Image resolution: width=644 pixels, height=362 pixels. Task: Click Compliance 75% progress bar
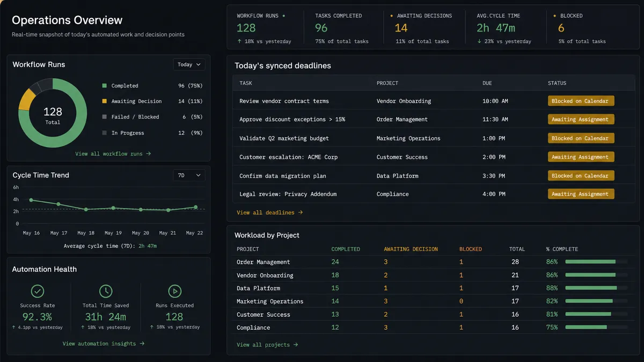(596, 328)
